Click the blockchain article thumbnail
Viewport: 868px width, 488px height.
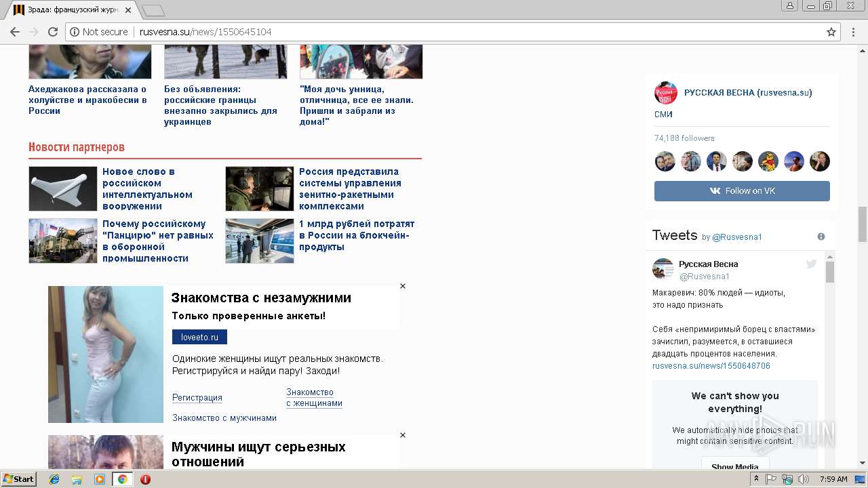click(x=260, y=241)
